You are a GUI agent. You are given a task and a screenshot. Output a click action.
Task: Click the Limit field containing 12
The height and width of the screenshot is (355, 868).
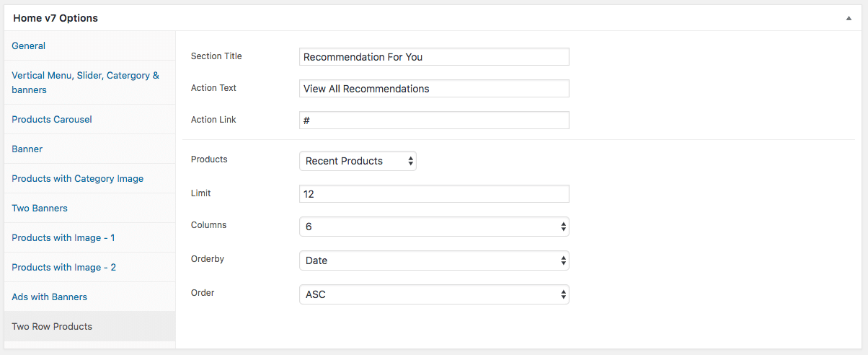(434, 194)
